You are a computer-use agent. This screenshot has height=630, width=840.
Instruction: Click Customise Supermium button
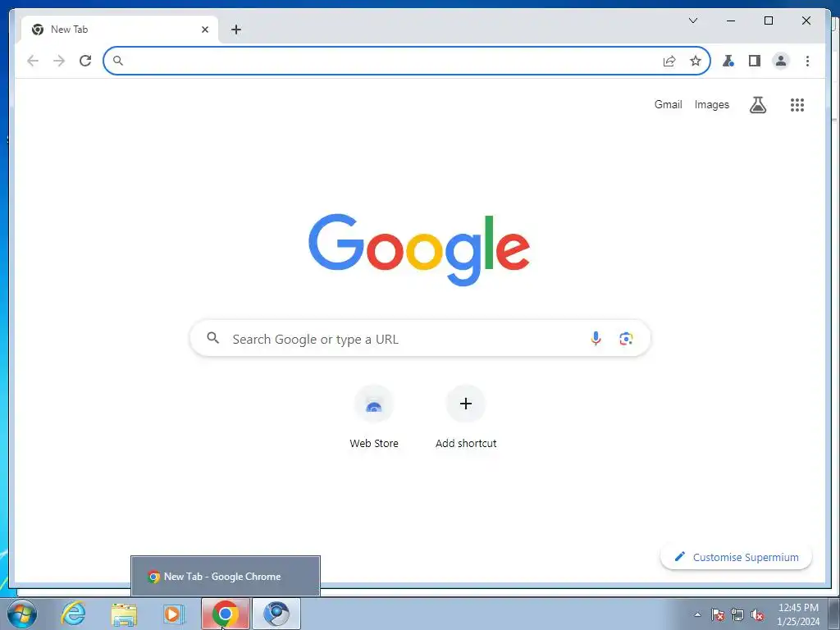[736, 557]
